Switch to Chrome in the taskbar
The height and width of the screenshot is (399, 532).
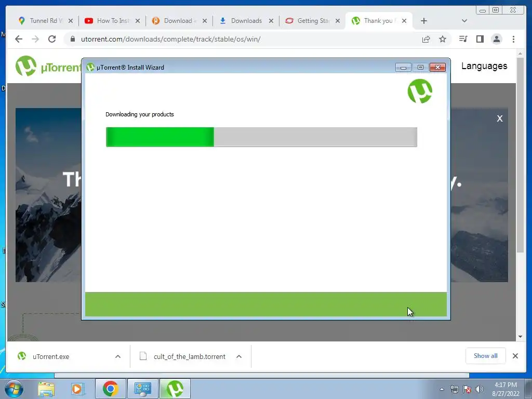[x=110, y=389]
